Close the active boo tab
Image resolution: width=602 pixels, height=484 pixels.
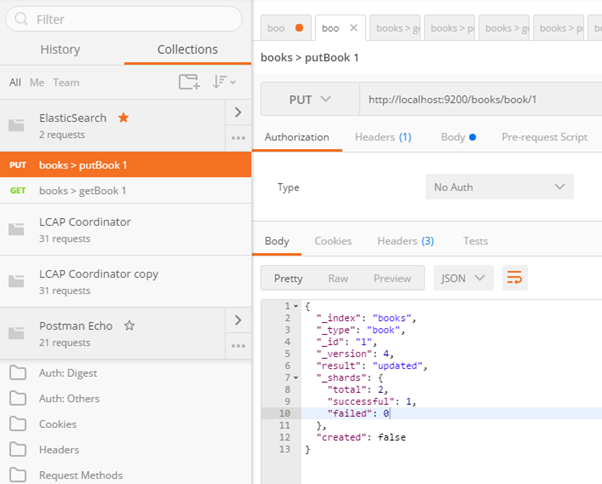(353, 29)
